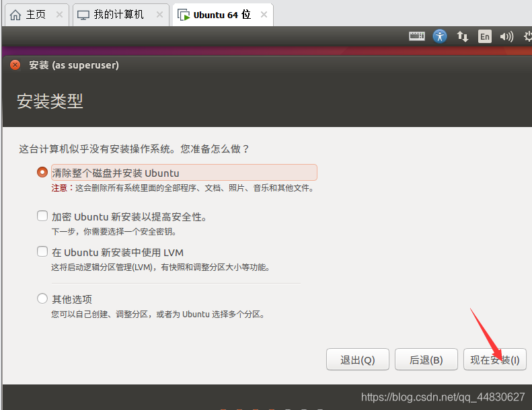This screenshot has width=532, height=410.
Task: Enable 在 Ubuntu 新安装中使用 LVM checkbox
Action: coord(42,251)
